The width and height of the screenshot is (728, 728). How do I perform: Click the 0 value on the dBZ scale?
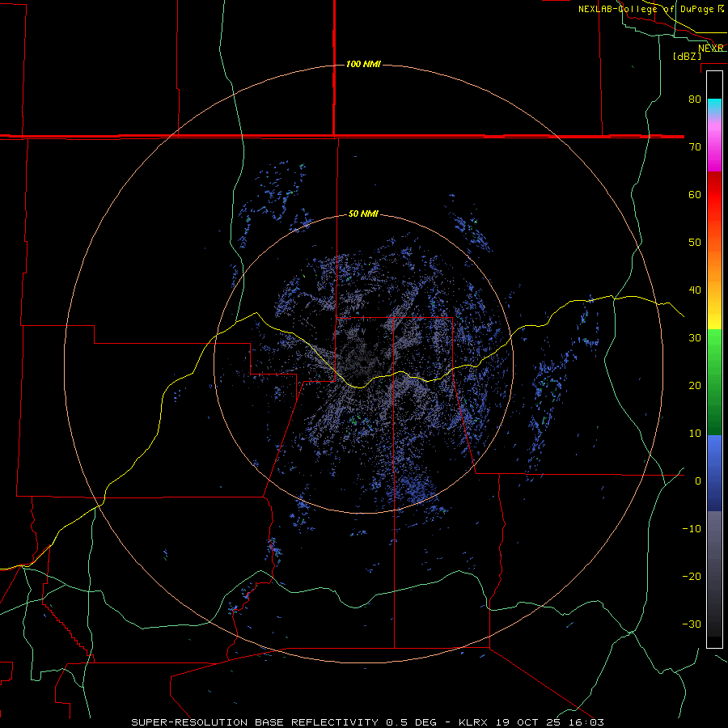[698, 481]
